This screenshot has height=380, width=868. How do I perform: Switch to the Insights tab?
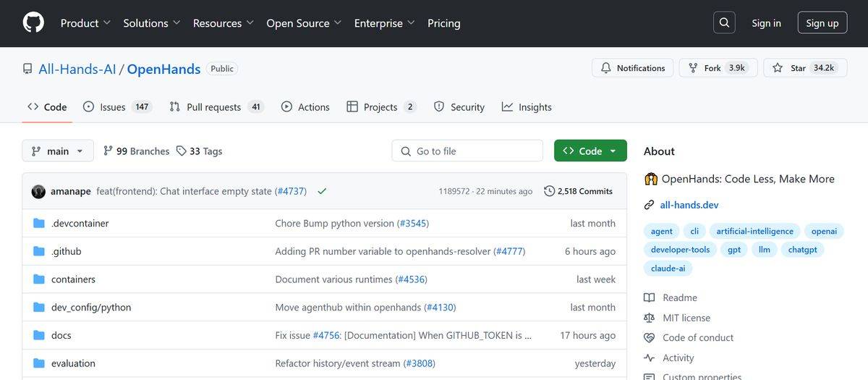(527, 106)
